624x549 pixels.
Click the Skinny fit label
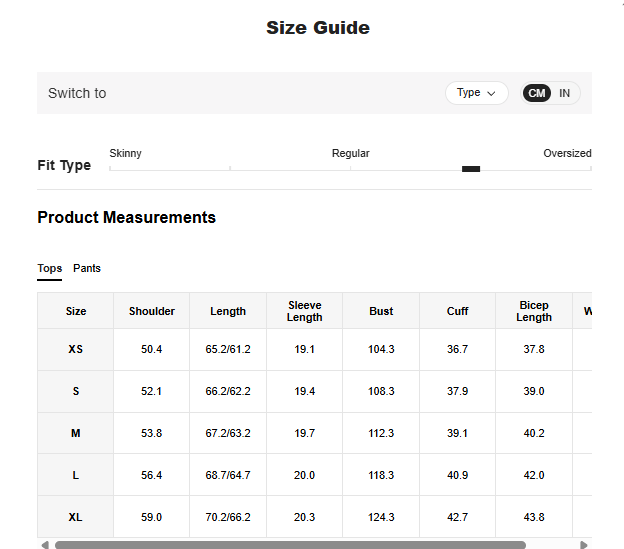tap(125, 153)
